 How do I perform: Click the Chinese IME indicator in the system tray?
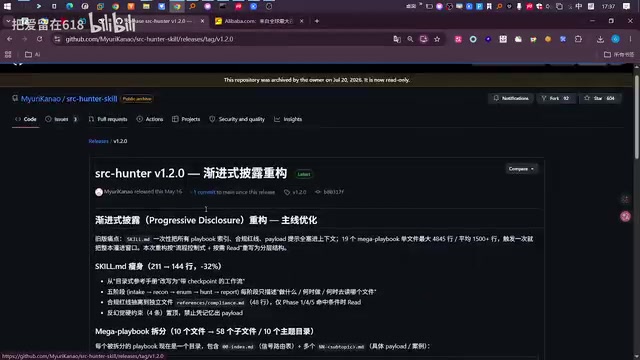pos(579,6)
